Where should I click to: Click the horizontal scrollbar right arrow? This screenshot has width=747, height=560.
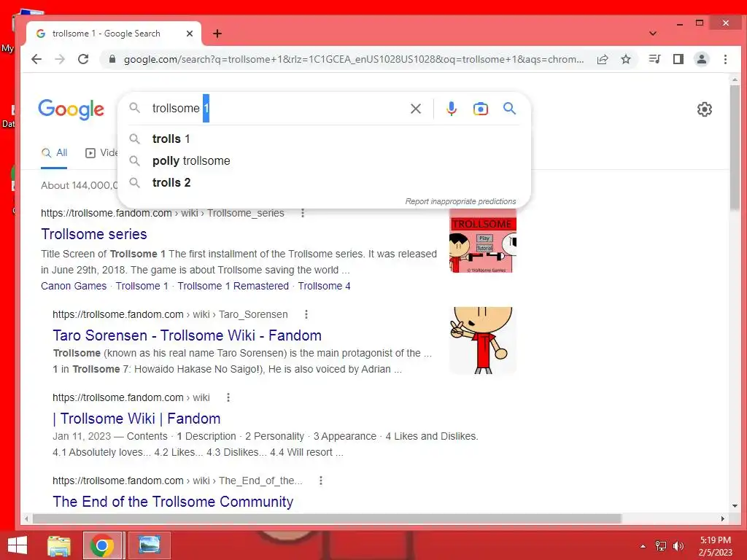[723, 518]
